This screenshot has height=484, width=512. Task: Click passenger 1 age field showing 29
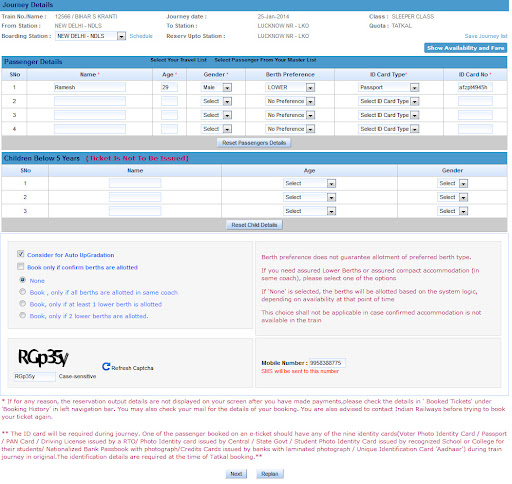click(169, 87)
